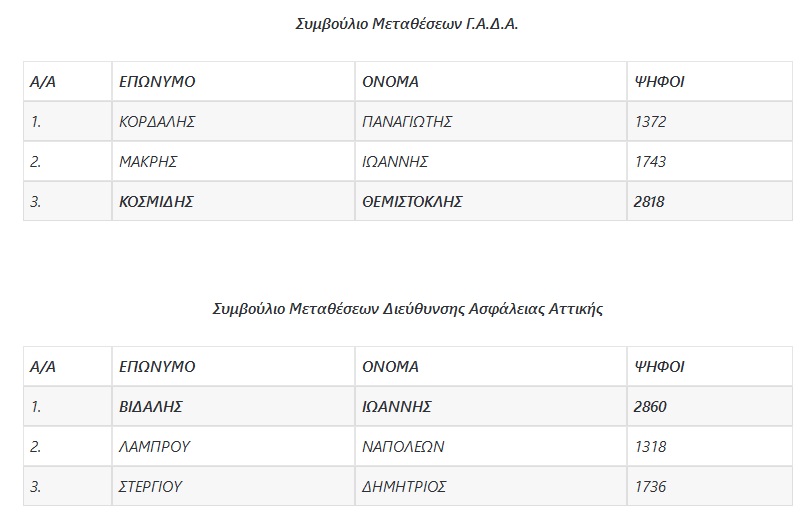
Task: Select the bold surname ΚΟΣΜΙΔΗΣ
Action: 156,202
